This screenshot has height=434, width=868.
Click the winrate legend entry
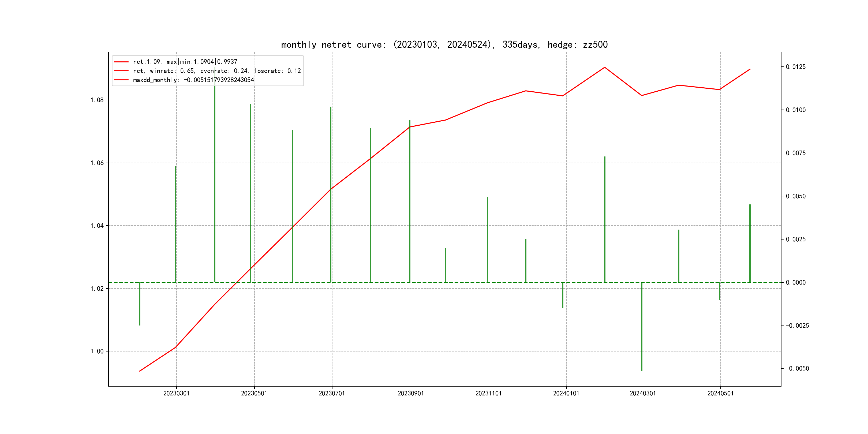click(217, 71)
